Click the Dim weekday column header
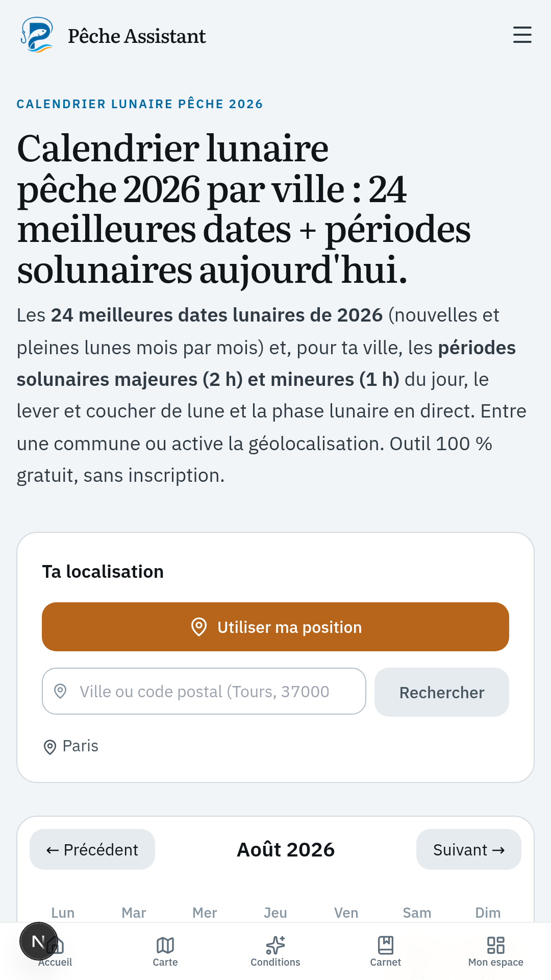 [488, 913]
